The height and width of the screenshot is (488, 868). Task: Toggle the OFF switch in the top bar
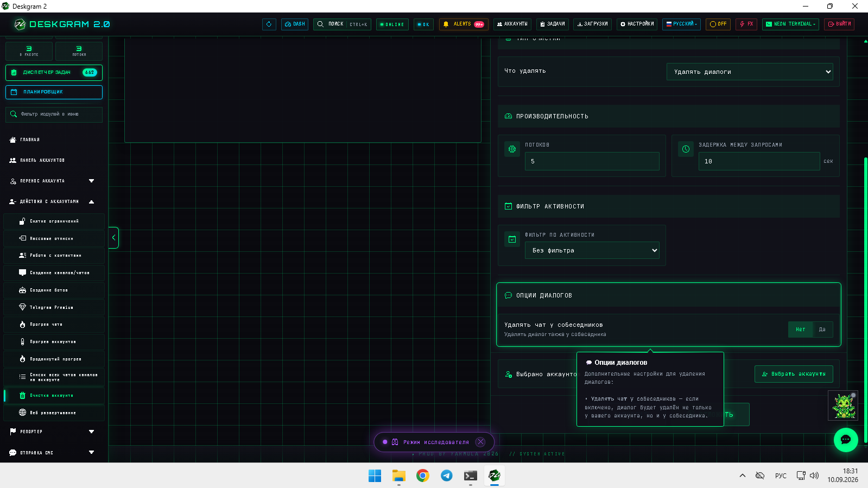(718, 24)
